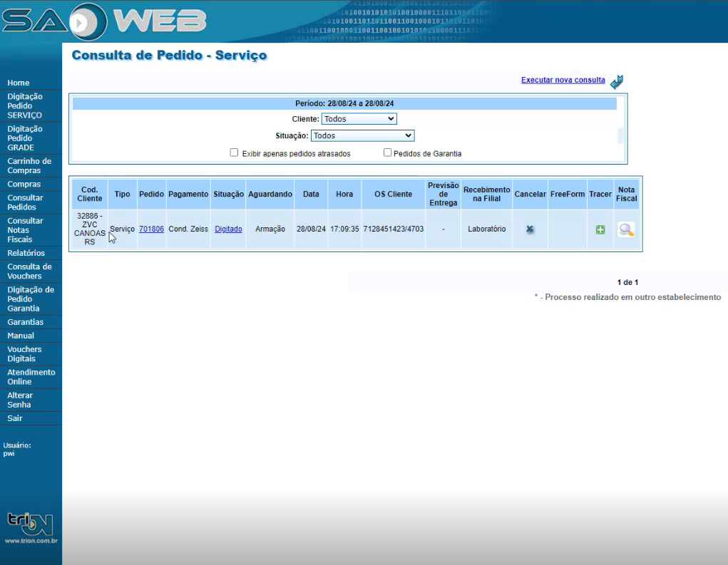Open order number 701806 link
The image size is (728, 565).
click(151, 229)
